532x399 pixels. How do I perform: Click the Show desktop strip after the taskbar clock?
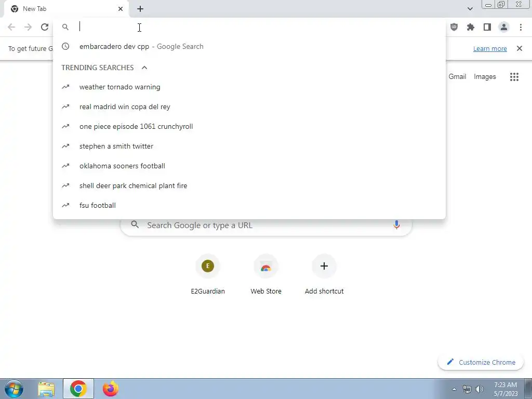pyautogui.click(x=528, y=389)
